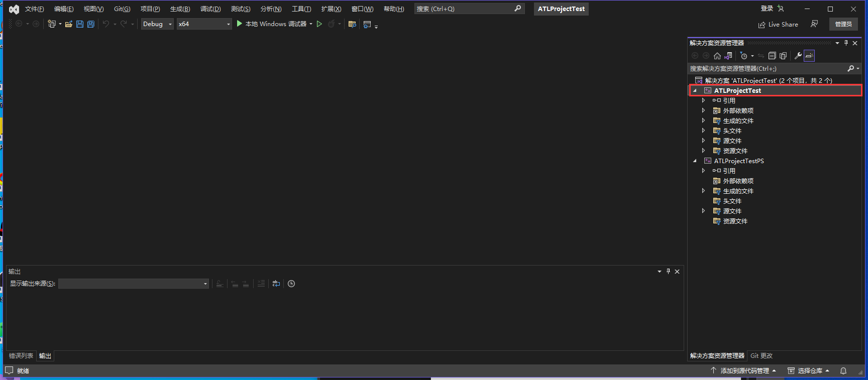Image resolution: width=868 pixels, height=380 pixels.
Task: Click the feedback person icon near Live Share
Action: point(814,24)
